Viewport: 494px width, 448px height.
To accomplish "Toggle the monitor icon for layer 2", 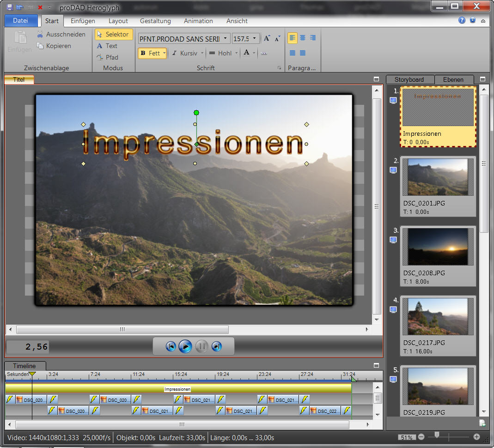I will 393,170.
